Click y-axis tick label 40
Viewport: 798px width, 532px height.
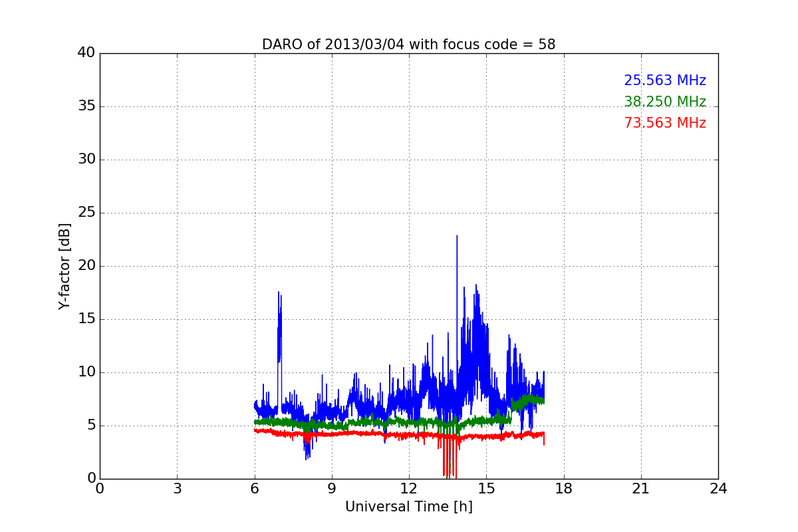[86, 53]
